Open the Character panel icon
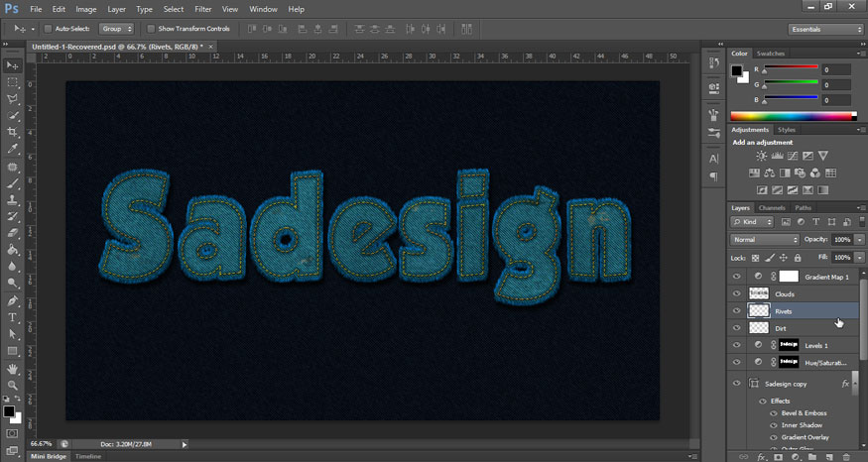Image resolution: width=868 pixels, height=462 pixels. tap(714, 159)
